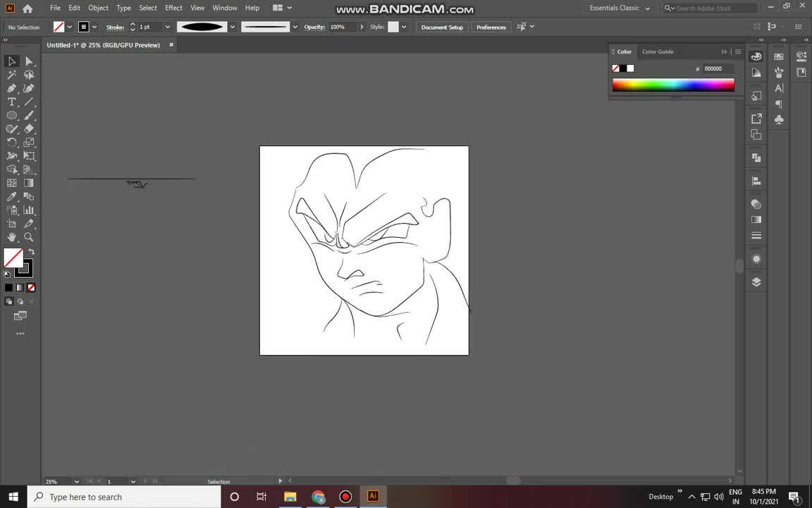This screenshot has height=508, width=812.
Task: Pick the Lasso tool
Action: pos(29,75)
